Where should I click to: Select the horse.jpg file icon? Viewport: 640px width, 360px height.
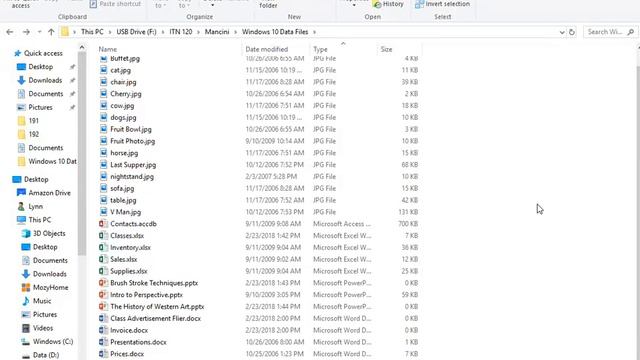click(103, 153)
